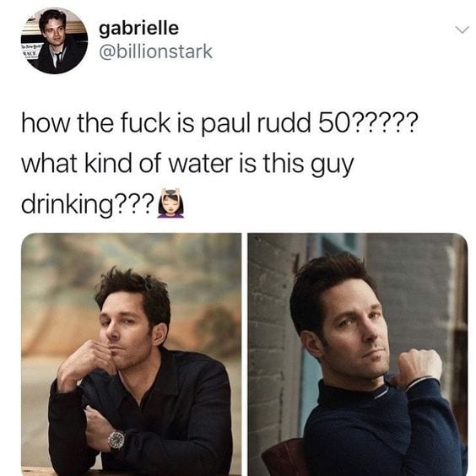Viewport: 476px width, 476px height.
Task: Click the brown chair back in right photo
Action: 283,457
